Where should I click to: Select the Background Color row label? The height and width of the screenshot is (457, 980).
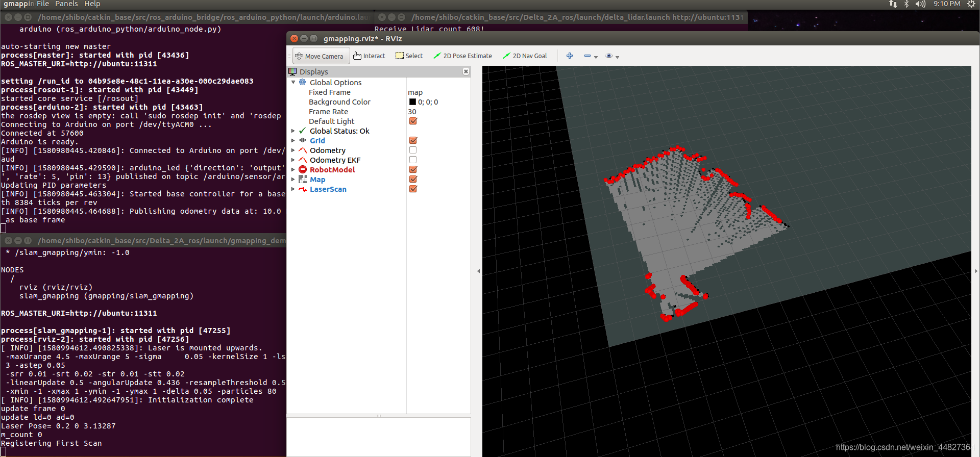[x=339, y=102]
